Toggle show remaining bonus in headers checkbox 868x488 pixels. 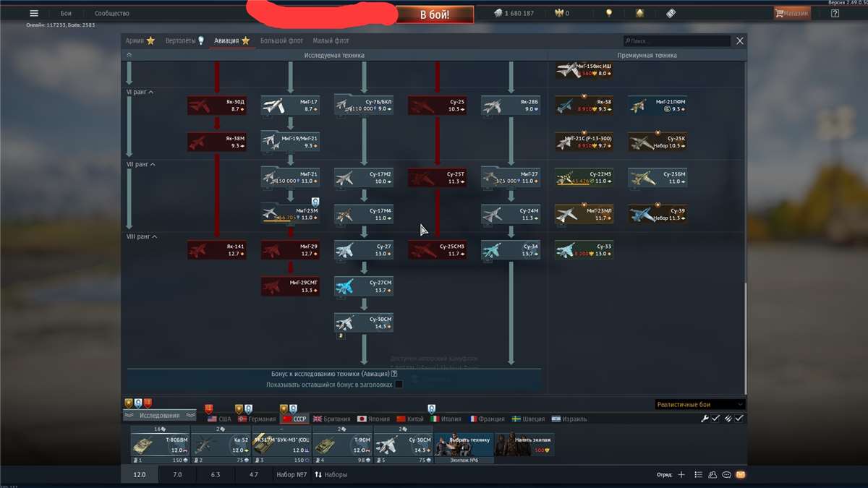tap(399, 385)
